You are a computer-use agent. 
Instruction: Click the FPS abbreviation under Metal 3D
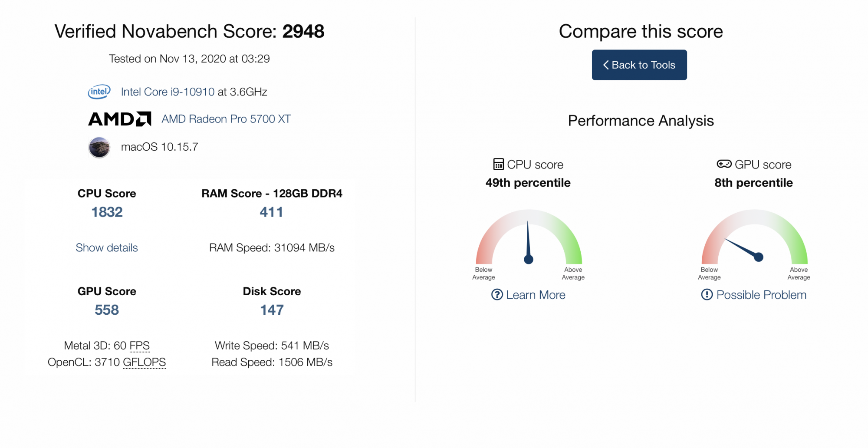pos(140,346)
